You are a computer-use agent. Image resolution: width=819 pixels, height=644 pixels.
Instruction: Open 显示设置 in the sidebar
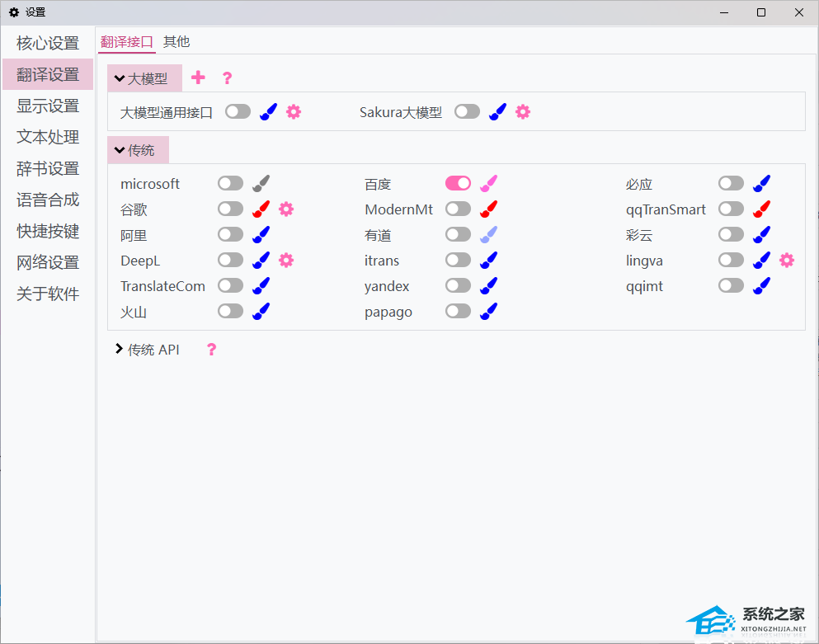(48, 106)
